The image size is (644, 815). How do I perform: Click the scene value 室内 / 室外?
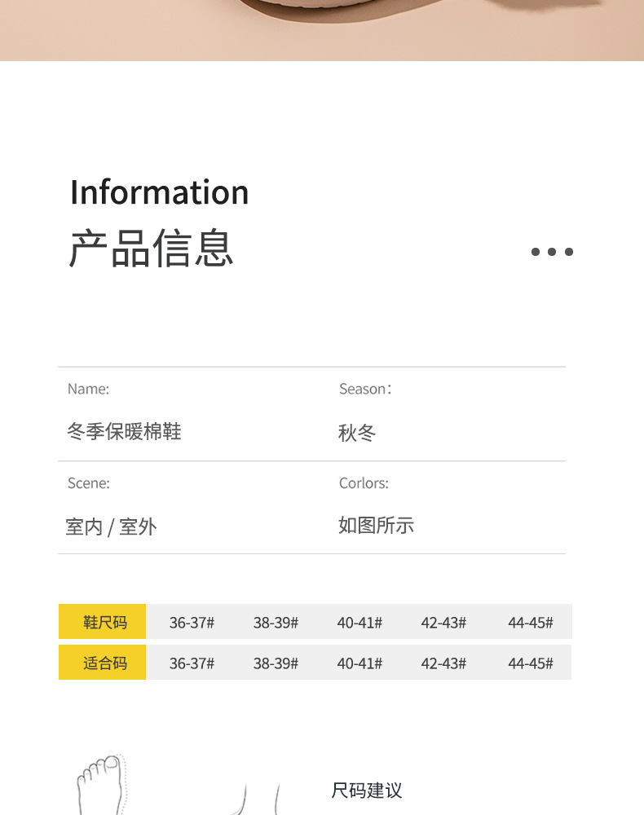(x=111, y=526)
